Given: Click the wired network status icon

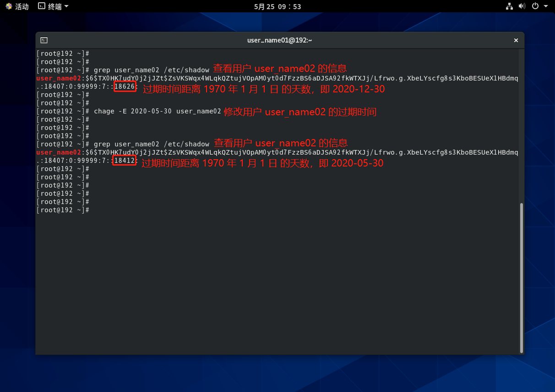Looking at the screenshot, I should coord(509,6).
